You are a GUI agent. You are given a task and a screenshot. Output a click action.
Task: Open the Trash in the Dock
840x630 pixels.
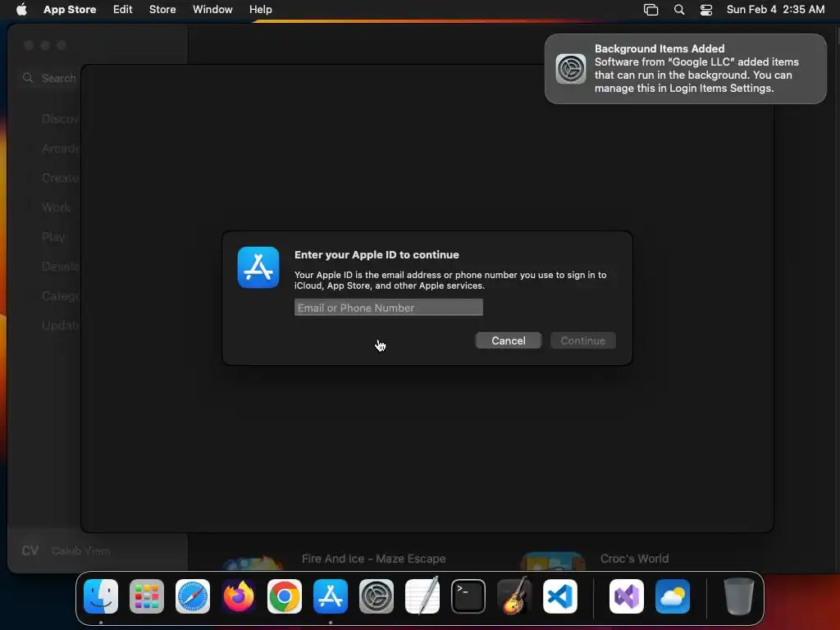point(739,596)
